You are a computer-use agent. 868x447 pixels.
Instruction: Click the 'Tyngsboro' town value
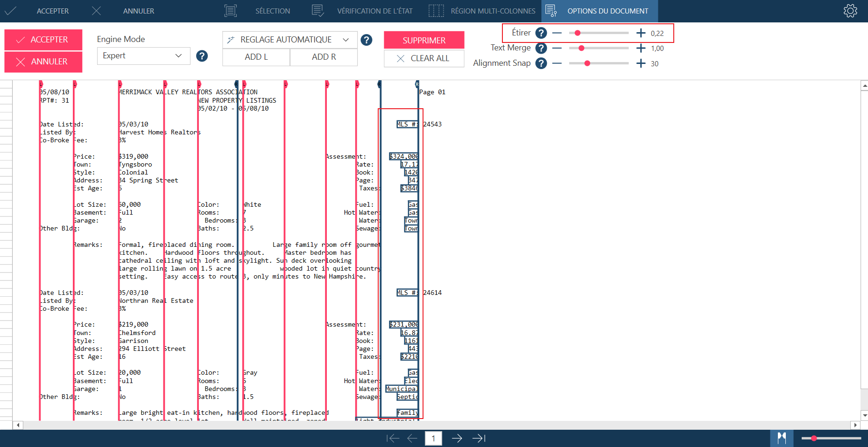(x=135, y=164)
